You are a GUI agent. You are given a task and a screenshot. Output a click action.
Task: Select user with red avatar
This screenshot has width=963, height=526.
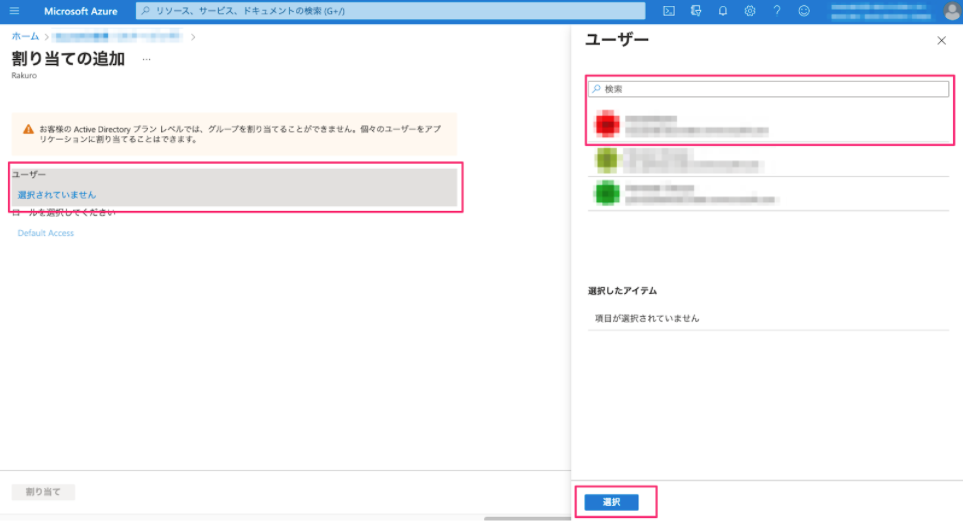click(768, 125)
